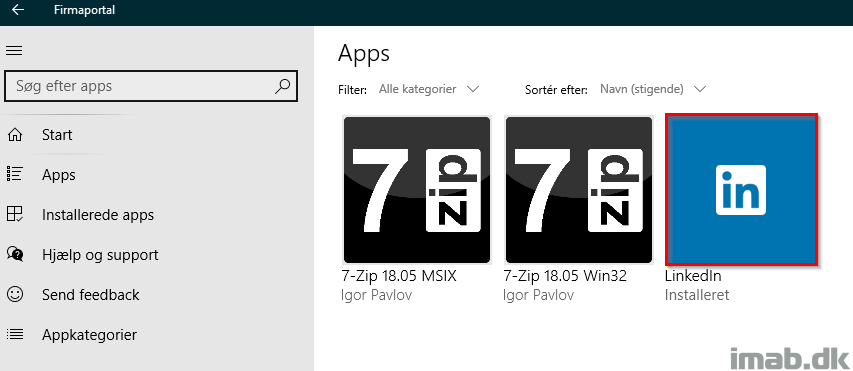The height and width of the screenshot is (371, 853).
Task: Click the Apps list icon in sidebar
Action: tap(14, 175)
